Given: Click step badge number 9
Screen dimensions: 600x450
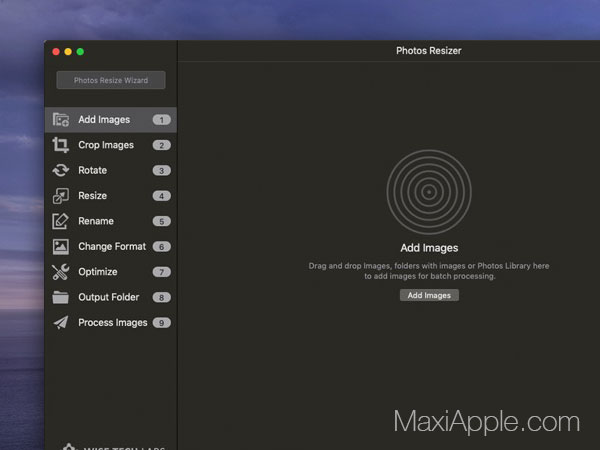Looking at the screenshot, I should [x=161, y=323].
